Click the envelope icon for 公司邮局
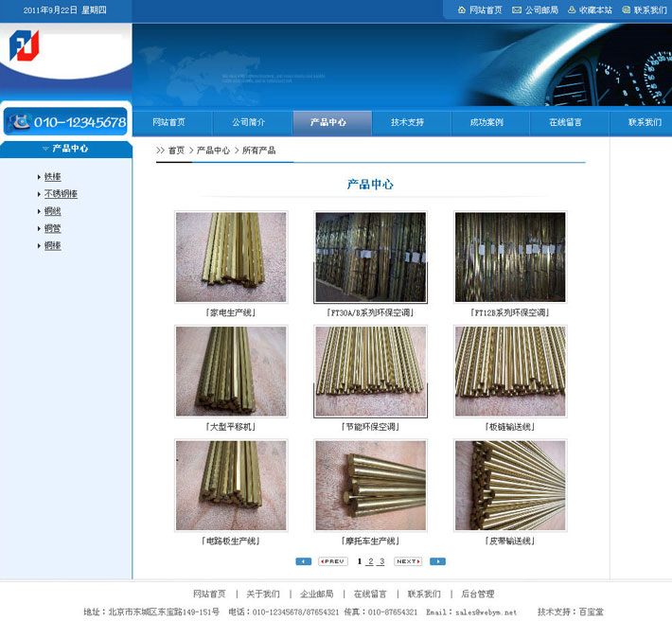This screenshot has width=672, height=621. coord(517,10)
